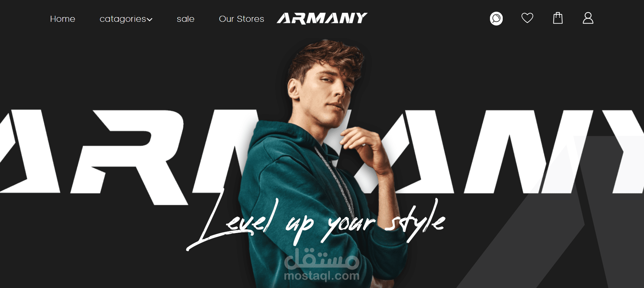Go to the Home menu item
This screenshot has height=288, width=644.
click(62, 19)
